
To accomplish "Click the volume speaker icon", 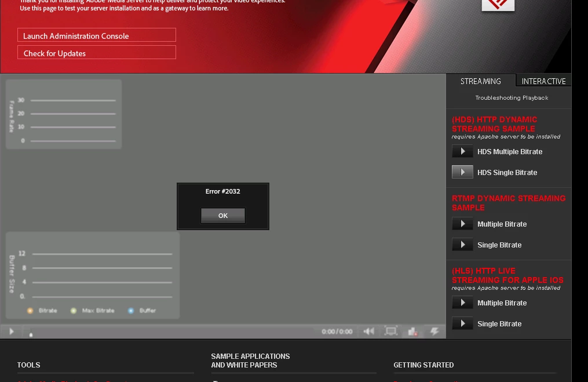I will click(x=368, y=331).
